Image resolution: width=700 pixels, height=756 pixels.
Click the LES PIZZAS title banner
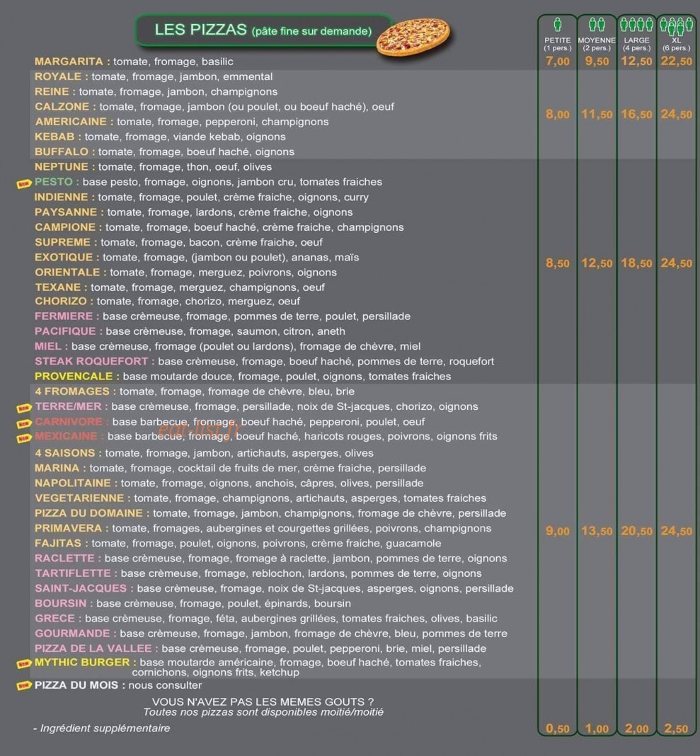(263, 30)
